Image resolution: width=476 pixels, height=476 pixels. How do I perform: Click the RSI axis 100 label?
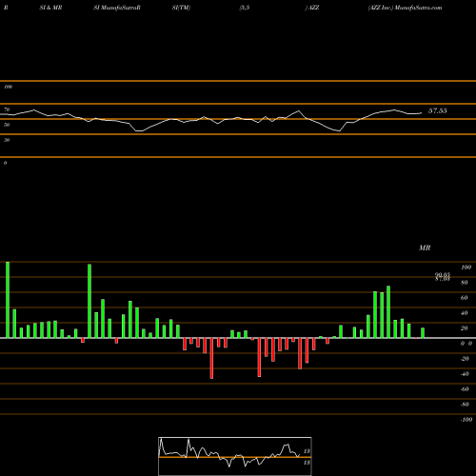[x=8, y=87]
